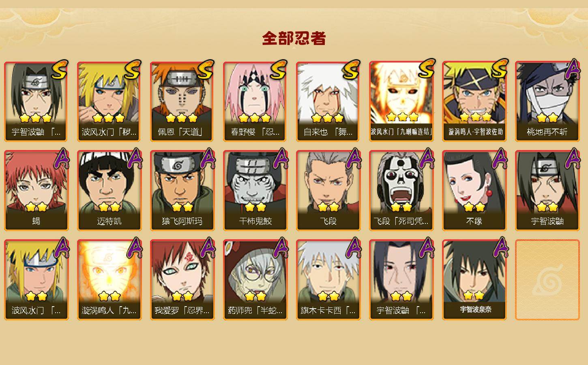Open the 药师兜「半蛇... card
This screenshot has width=588, height=365.
pos(255,280)
